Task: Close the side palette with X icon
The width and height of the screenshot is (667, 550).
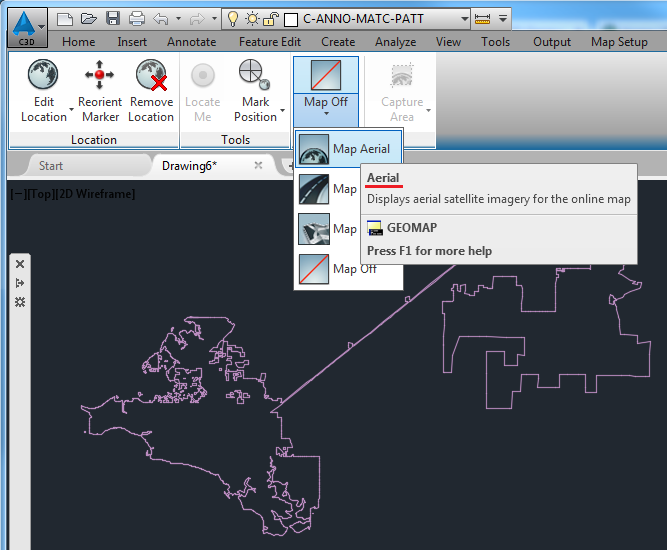Action: pyautogui.click(x=20, y=264)
